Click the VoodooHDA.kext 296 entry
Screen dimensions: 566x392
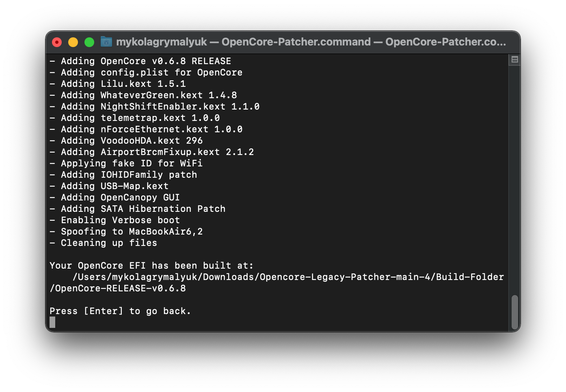pyautogui.click(x=151, y=141)
